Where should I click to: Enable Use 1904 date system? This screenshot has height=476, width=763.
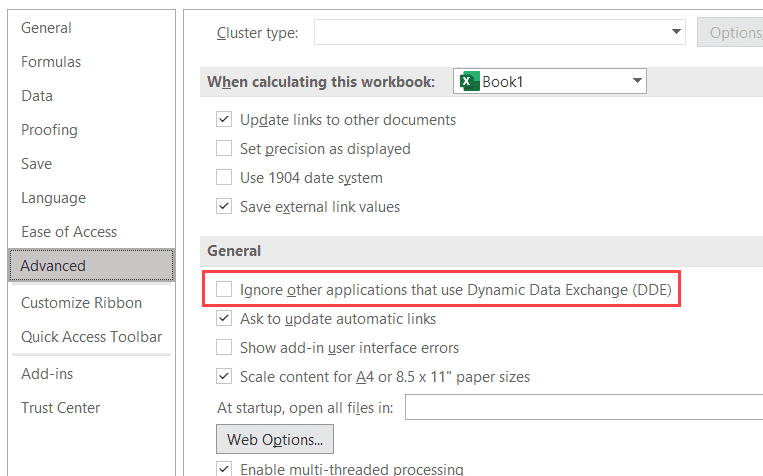click(x=224, y=178)
